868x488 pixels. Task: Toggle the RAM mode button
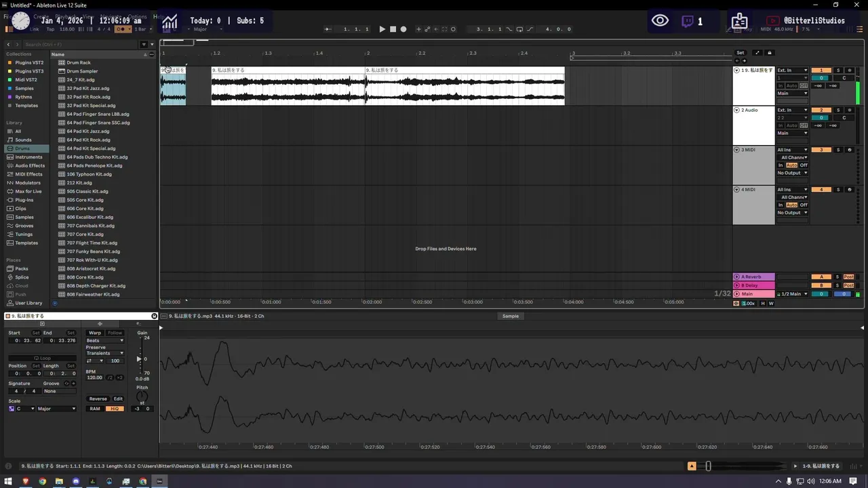click(x=95, y=409)
